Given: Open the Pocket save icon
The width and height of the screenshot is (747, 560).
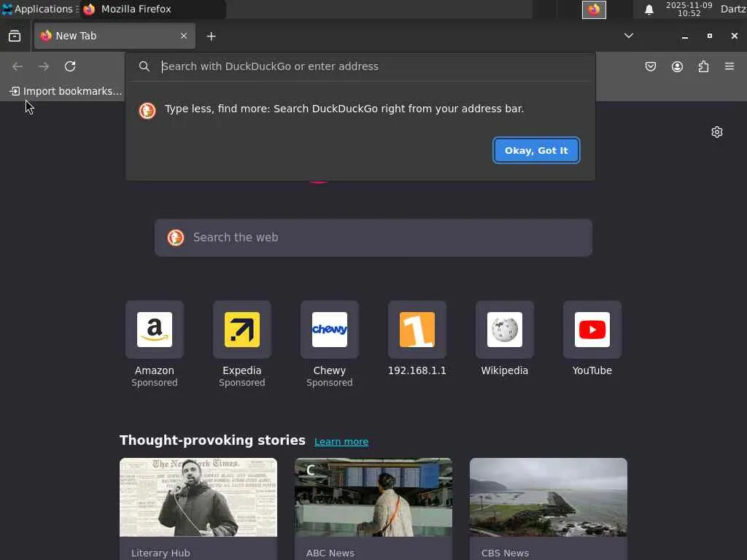Looking at the screenshot, I should [x=651, y=66].
